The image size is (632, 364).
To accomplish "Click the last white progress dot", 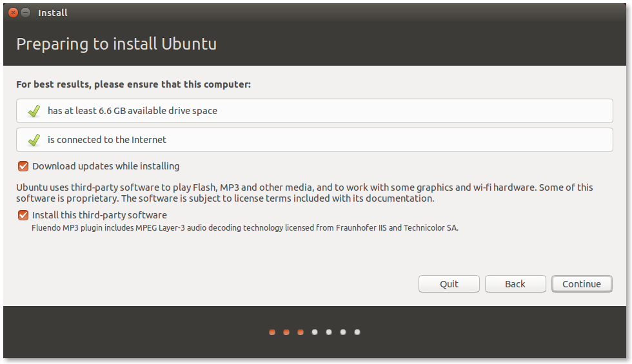I will point(357,332).
